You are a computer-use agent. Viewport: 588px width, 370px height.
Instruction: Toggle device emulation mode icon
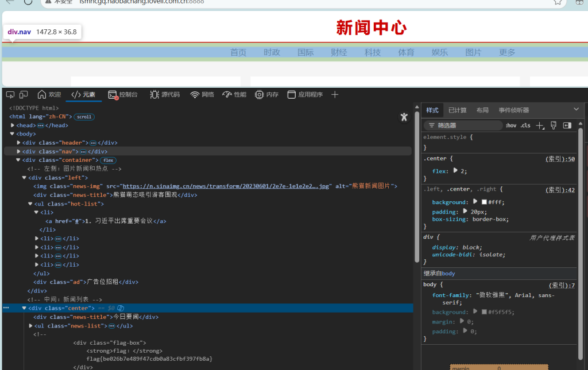tap(24, 95)
